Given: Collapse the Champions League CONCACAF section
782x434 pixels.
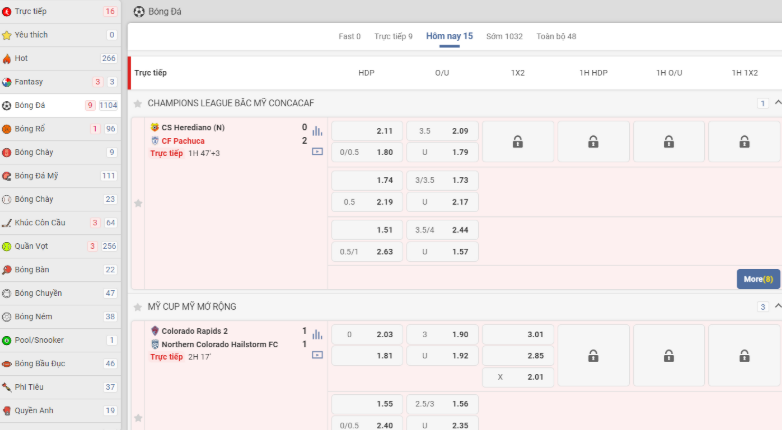Looking at the screenshot, I should click(x=778, y=103).
